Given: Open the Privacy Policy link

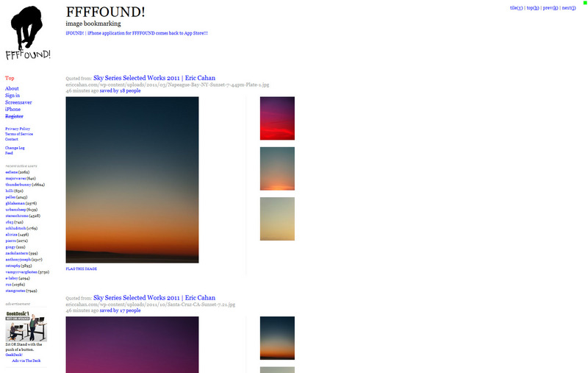Looking at the screenshot, I should [18, 129].
